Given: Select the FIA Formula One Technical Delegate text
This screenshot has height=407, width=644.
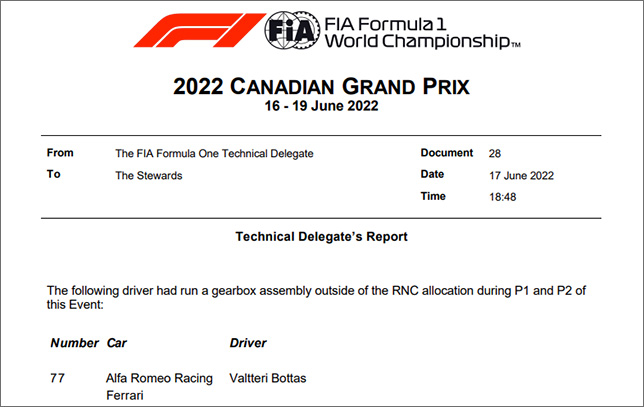Looking at the screenshot, I should coord(214,154).
